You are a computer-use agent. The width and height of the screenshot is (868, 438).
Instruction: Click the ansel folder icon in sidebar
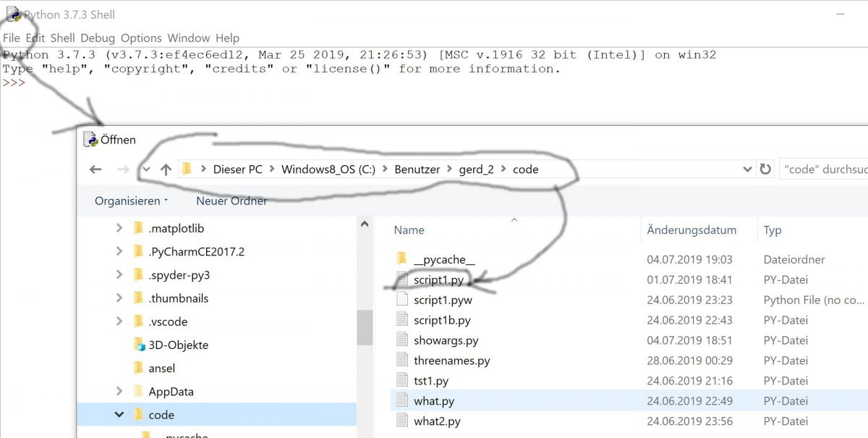(x=142, y=368)
